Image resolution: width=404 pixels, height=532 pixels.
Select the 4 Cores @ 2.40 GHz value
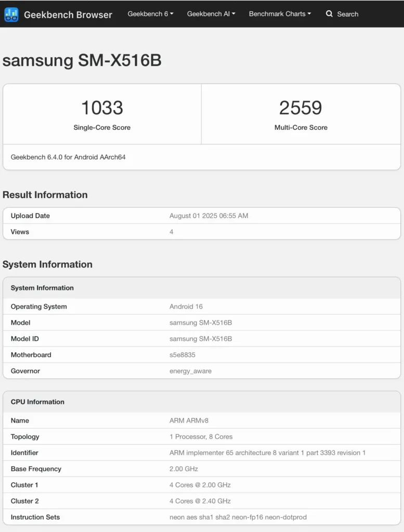tap(200, 501)
